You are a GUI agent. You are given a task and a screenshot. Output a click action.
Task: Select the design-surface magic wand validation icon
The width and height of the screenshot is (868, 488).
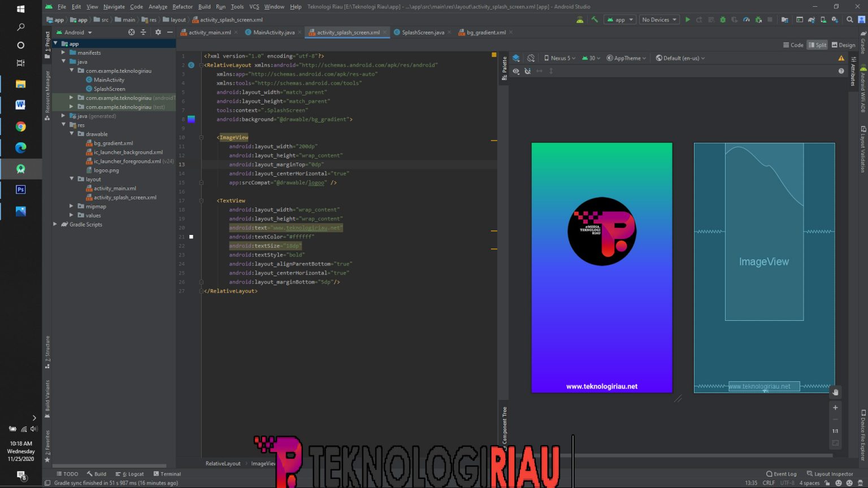528,71
